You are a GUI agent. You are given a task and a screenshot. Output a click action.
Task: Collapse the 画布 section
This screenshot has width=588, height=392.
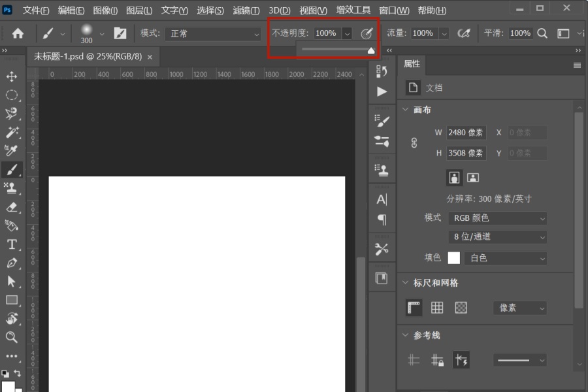coord(405,110)
